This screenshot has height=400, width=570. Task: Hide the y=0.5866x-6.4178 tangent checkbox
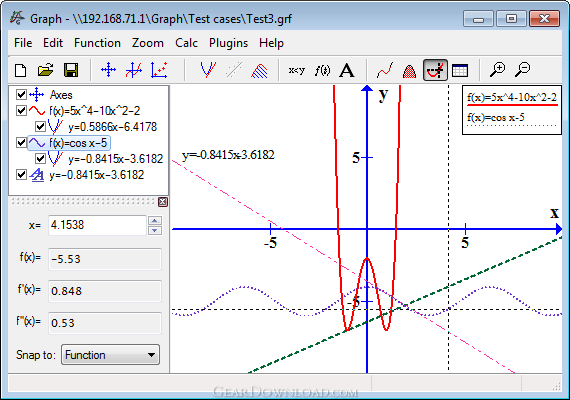(x=40, y=127)
